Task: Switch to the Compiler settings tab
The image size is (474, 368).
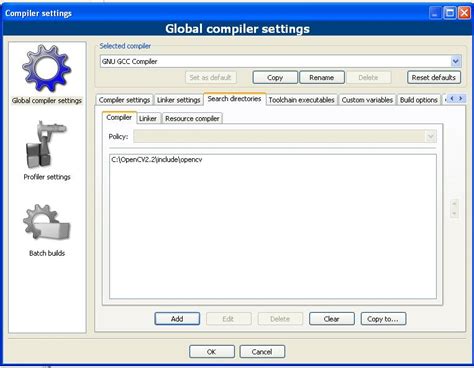Action: [x=124, y=100]
